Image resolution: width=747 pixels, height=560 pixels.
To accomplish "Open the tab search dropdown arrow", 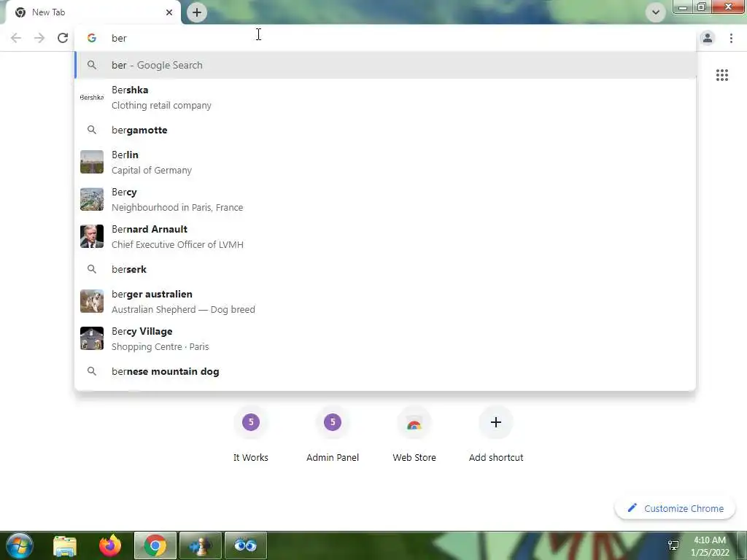I will tap(656, 12).
